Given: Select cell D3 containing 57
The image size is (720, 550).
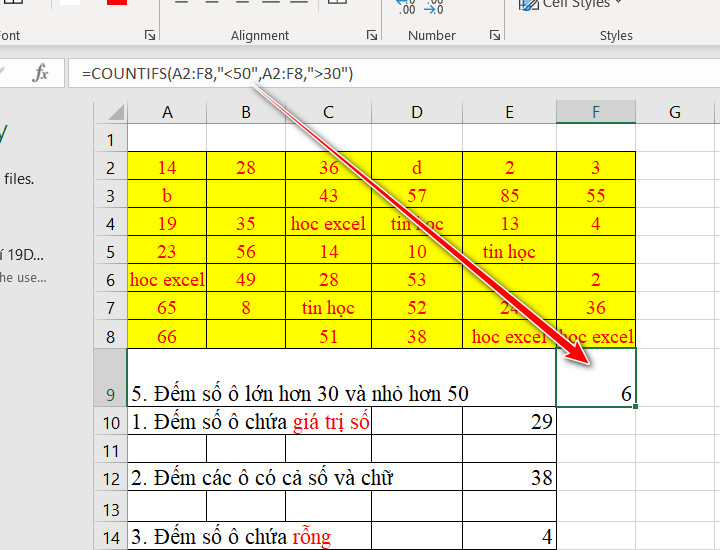Looking at the screenshot, I should coord(416,195).
